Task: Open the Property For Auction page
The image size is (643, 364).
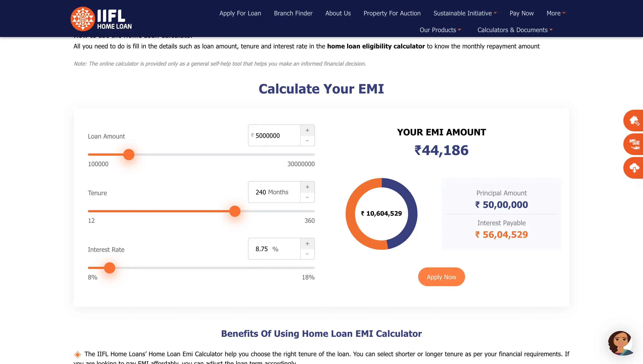Action: (392, 13)
